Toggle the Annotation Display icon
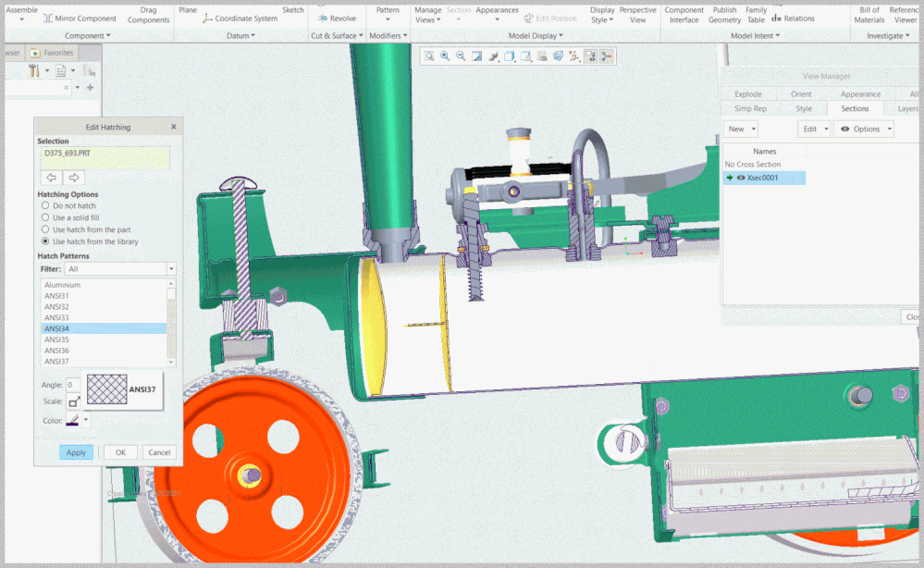 click(x=590, y=56)
